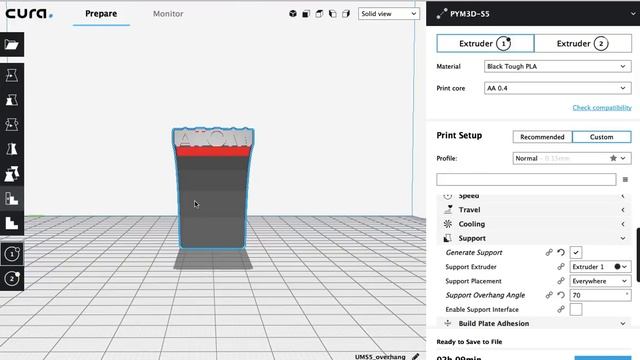Collapse the Support settings category
The image size is (640, 360).
534,238
